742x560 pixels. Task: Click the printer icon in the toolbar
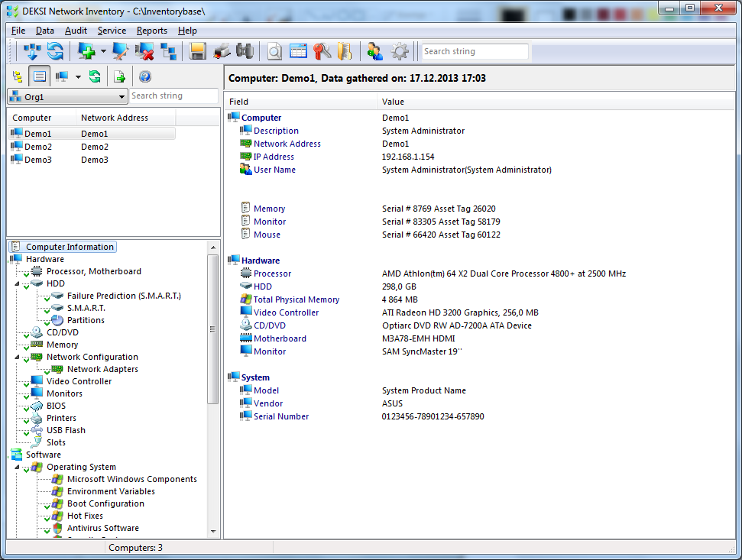click(x=222, y=51)
